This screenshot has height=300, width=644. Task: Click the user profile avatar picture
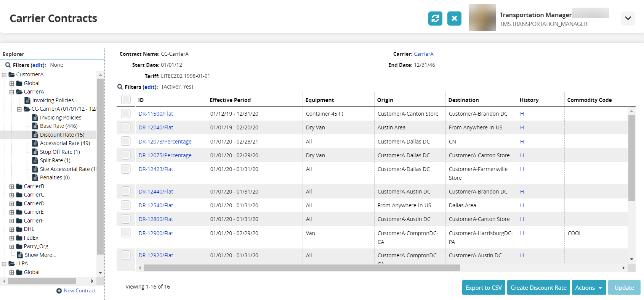tap(482, 18)
